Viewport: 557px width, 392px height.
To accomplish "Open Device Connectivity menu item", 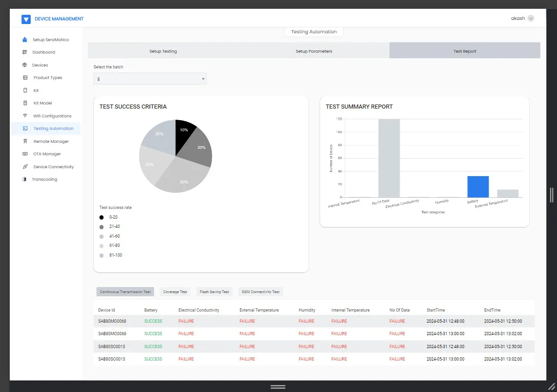I will click(x=54, y=167).
